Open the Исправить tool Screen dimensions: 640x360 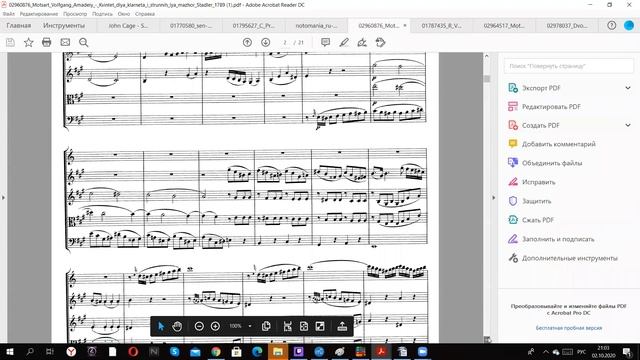[539, 182]
